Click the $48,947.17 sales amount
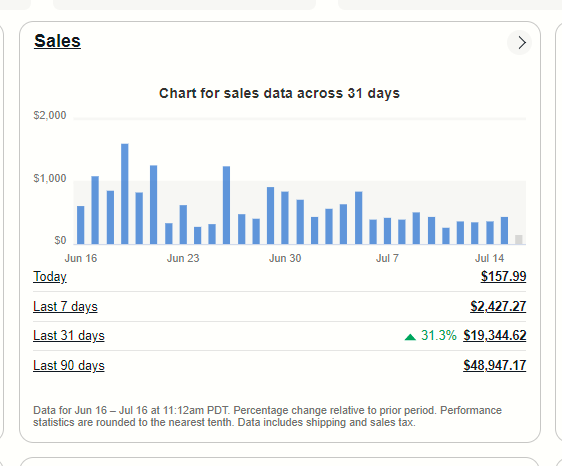 (x=495, y=366)
